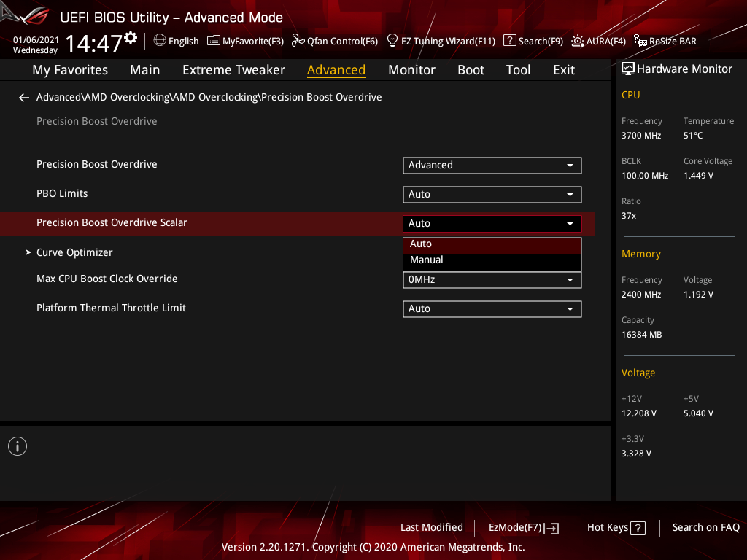Open clock settings gear icon

click(131, 37)
